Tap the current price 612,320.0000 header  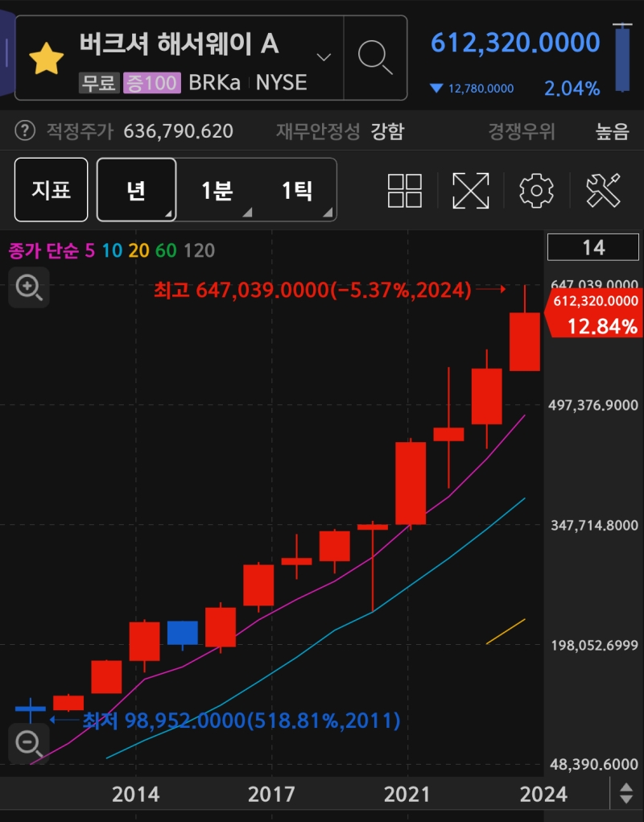[515, 43]
